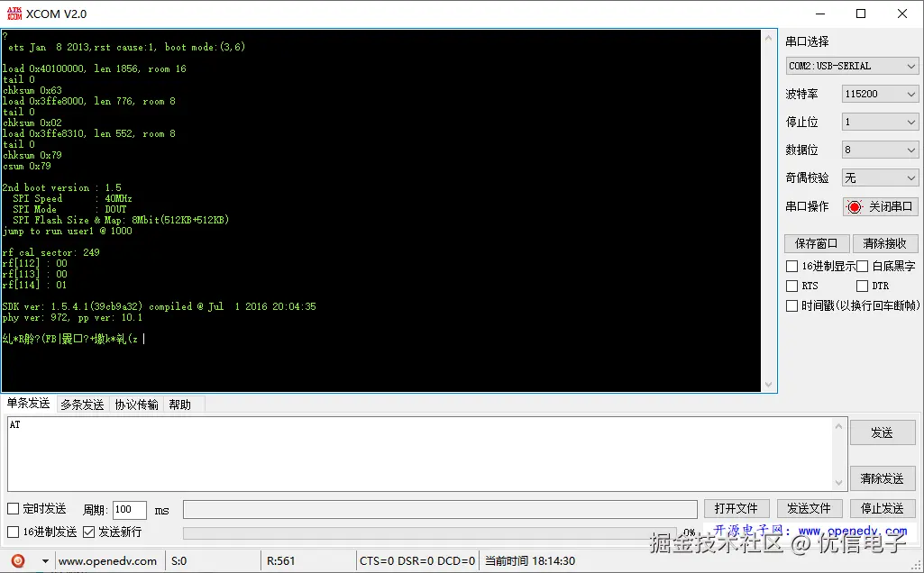
Task: Click the R:561 received counter
Action: 280,561
